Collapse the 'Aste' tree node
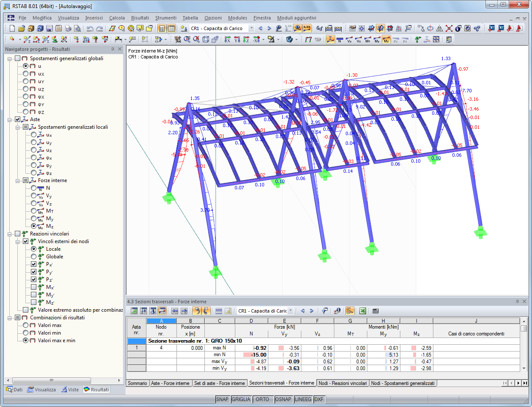532x407 pixels. (10, 119)
